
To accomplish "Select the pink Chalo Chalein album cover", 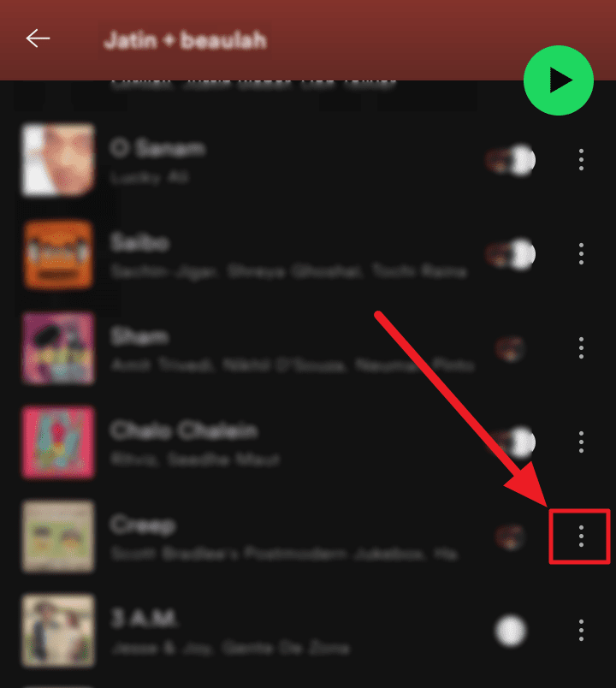I will click(x=58, y=442).
